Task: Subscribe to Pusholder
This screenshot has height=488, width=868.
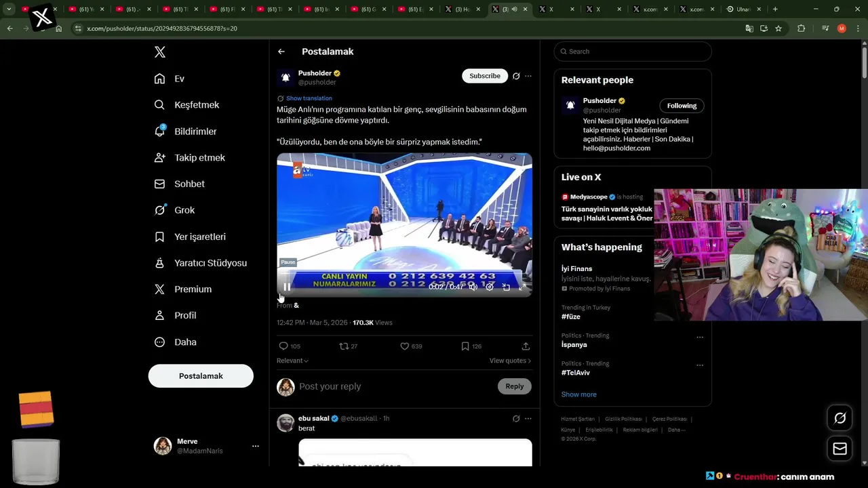Action: [x=485, y=76]
